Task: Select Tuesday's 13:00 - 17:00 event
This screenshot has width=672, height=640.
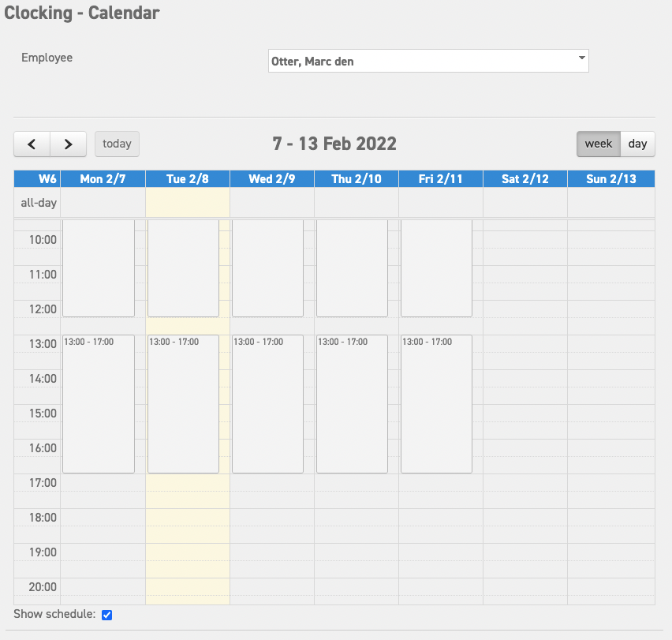Action: [x=183, y=404]
